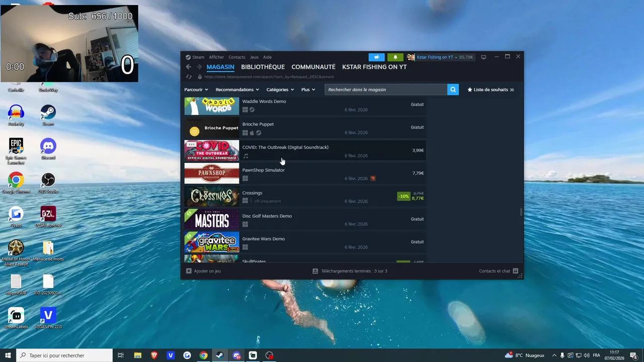Open Epic Games Launcher desktop icon
The image size is (644, 362).
(x=16, y=151)
